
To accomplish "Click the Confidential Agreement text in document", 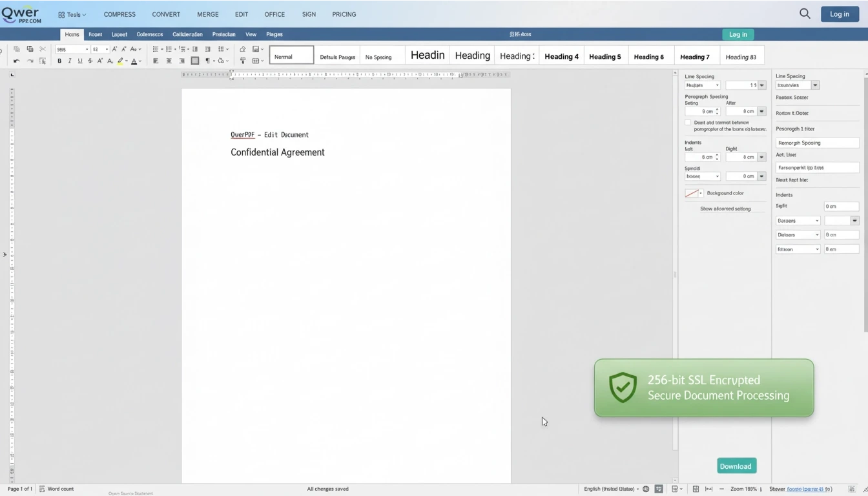I will coord(278,152).
